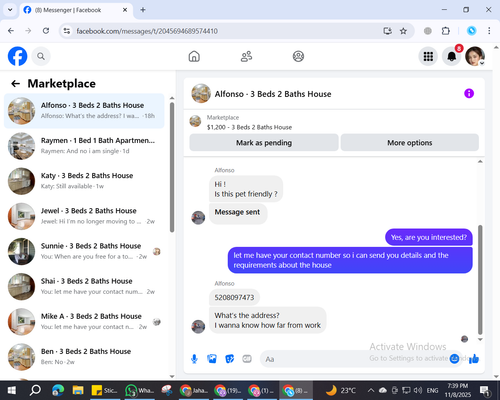The image size is (500, 400).
Task: Click the address bar URL
Action: (147, 31)
